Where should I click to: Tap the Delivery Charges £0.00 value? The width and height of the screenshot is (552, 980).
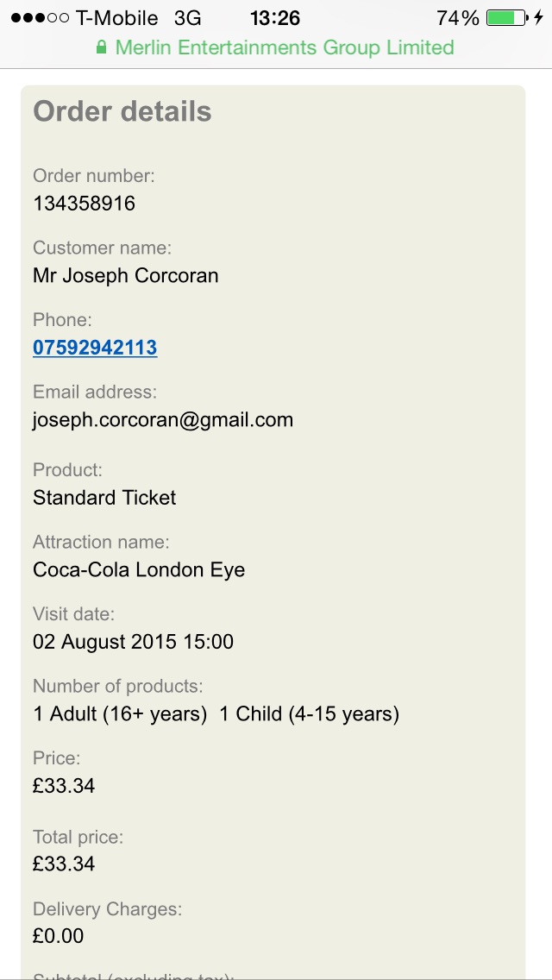tap(58, 936)
